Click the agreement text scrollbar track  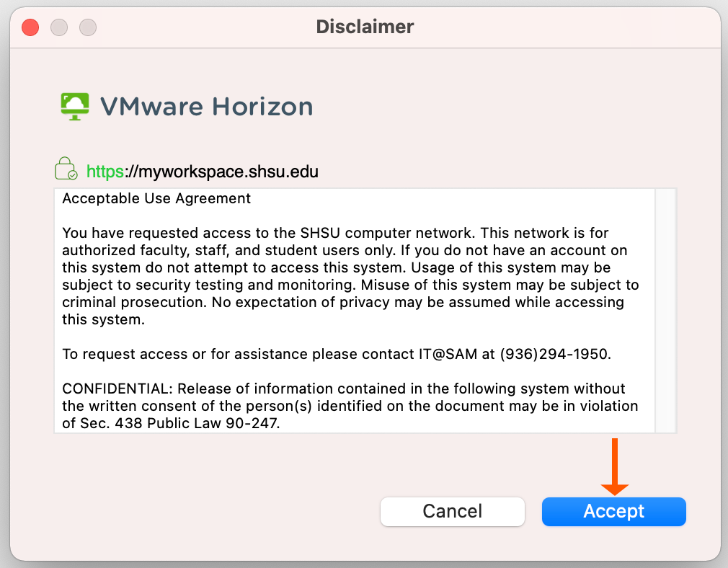pos(665,310)
